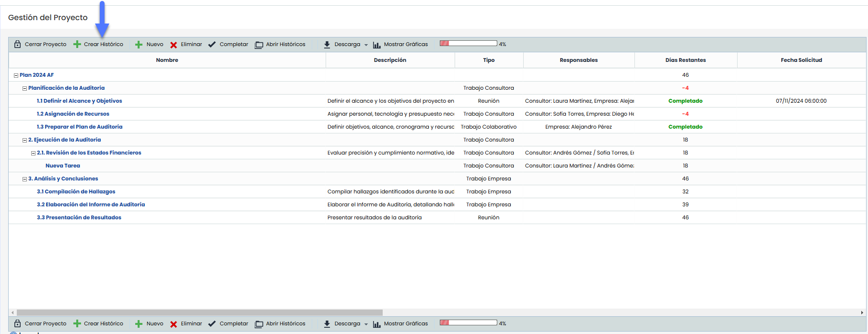This screenshot has height=334, width=868.
Task: Click the checkmark Completar icon in top toolbar
Action: coord(212,44)
